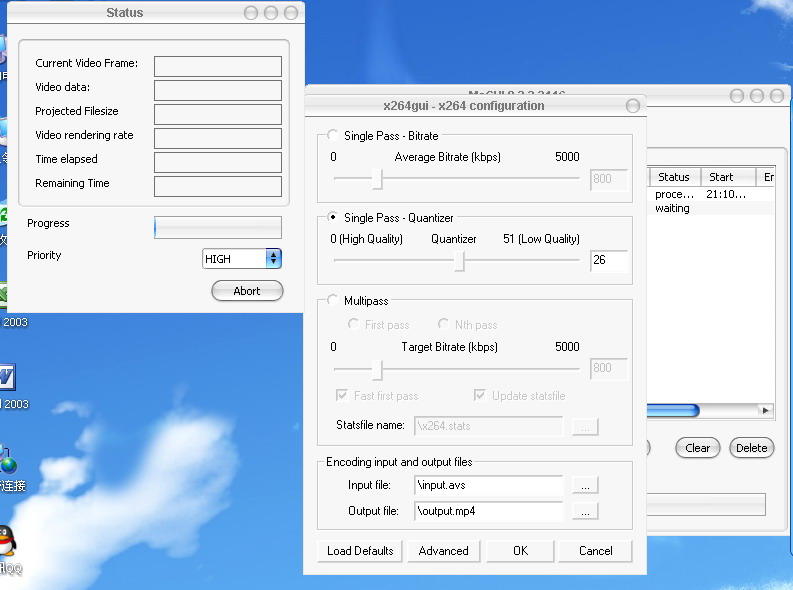Click the network connection globe desktop icon

[8, 459]
